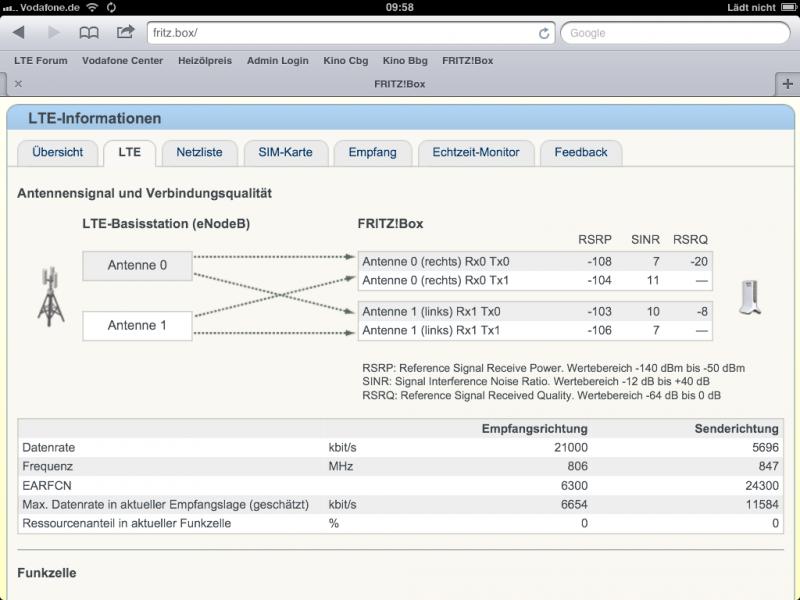Tap the sync activity icon in status bar
Screen dimensions: 800x600
click(111, 7)
